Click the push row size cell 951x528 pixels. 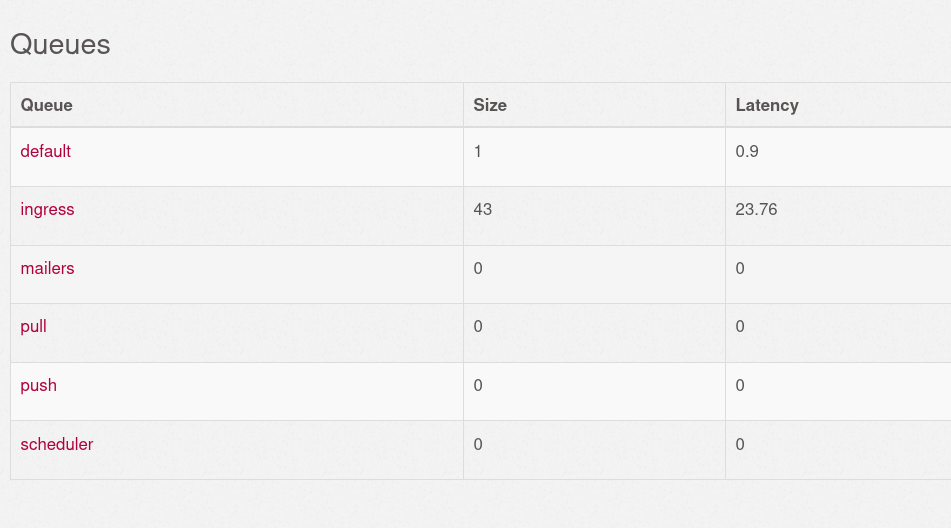coord(594,392)
